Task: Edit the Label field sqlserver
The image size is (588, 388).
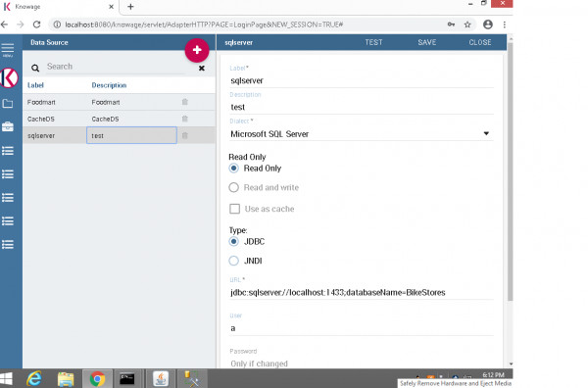Action: pos(362,80)
